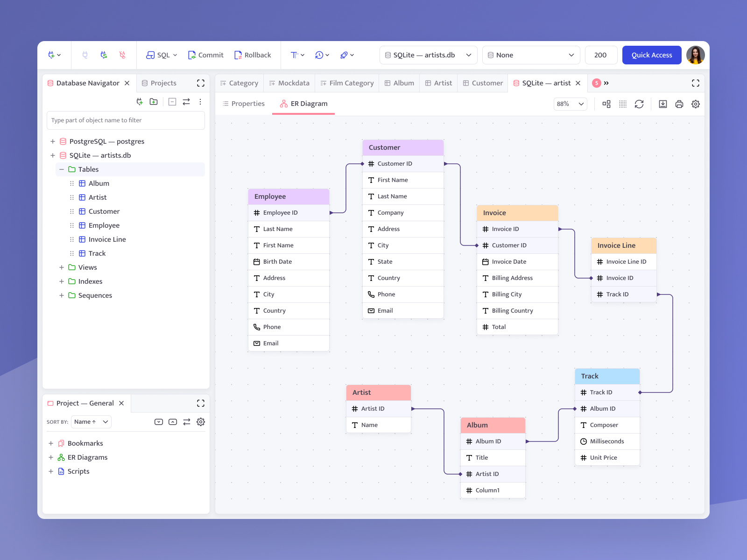Click the ER Diagrams entry in Project panel
Viewport: 747px width, 560px height.
87,457
